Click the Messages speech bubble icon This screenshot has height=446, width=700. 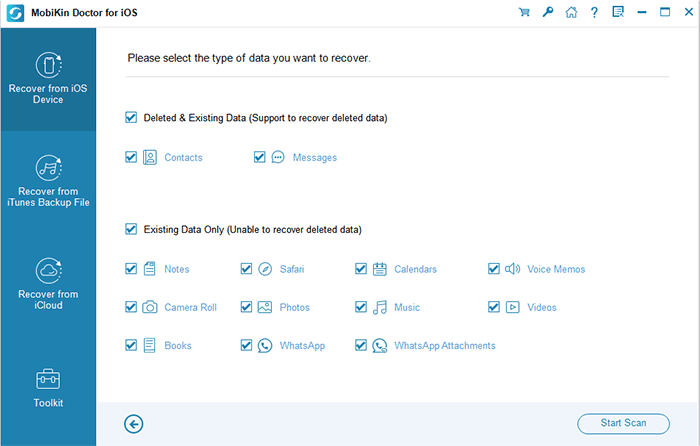pos(278,157)
